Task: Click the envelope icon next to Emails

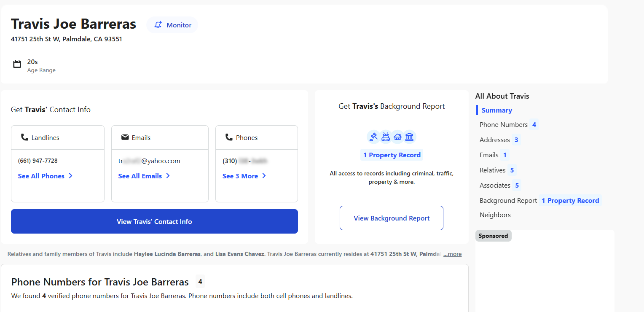Action: (125, 137)
